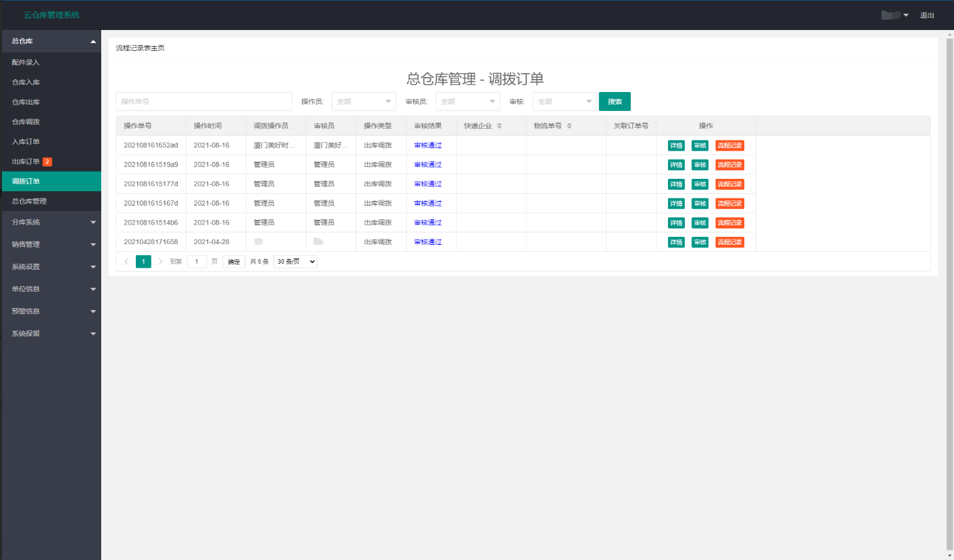Open 入库订单 in the sidebar
The height and width of the screenshot is (560, 954).
(x=51, y=142)
